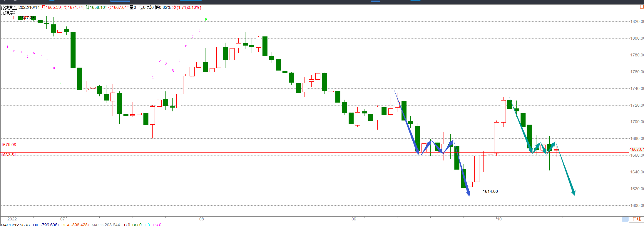Click the position value 仓0
644x226 pixels.
(142, 7)
